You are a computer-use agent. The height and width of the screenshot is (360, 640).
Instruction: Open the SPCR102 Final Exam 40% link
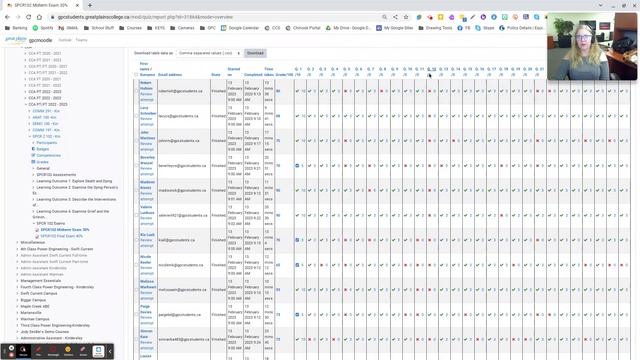click(62, 236)
